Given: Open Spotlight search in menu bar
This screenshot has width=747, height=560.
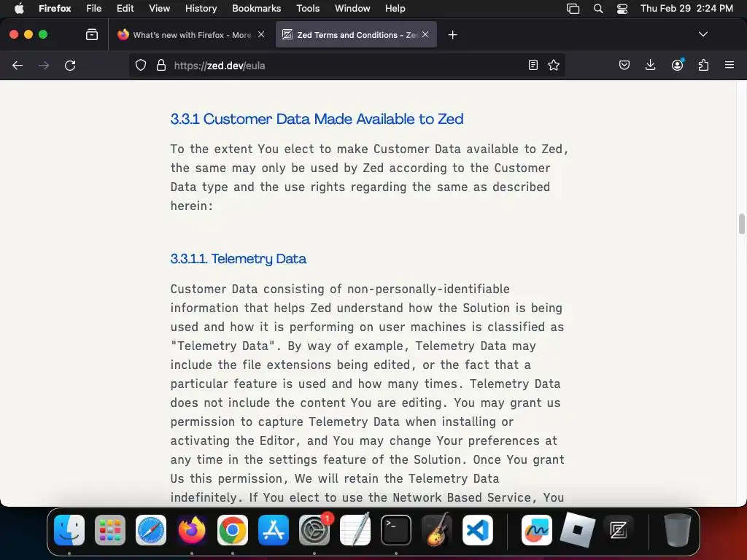Looking at the screenshot, I should [x=598, y=9].
